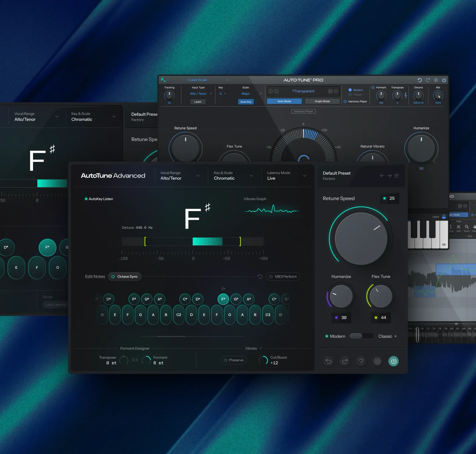
Task: Click the redo icon in Auto-Tune Pro header
Action: tap(428, 80)
